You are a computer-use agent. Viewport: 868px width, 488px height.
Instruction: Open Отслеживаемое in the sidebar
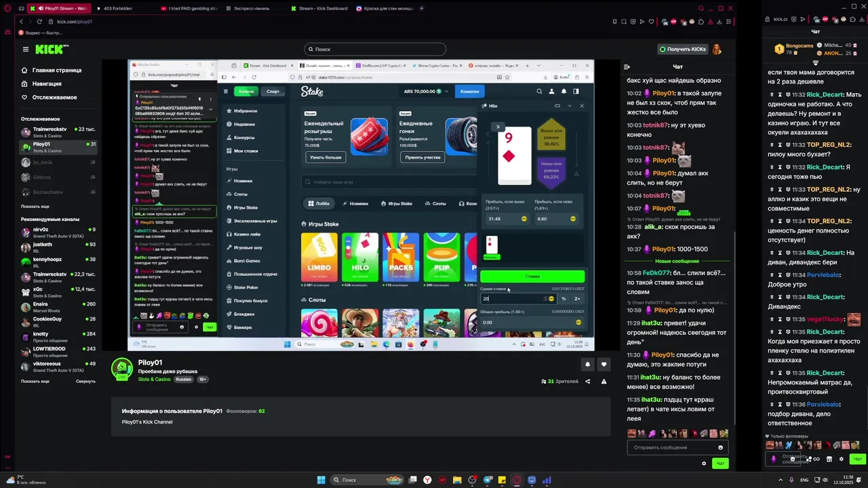(x=54, y=98)
